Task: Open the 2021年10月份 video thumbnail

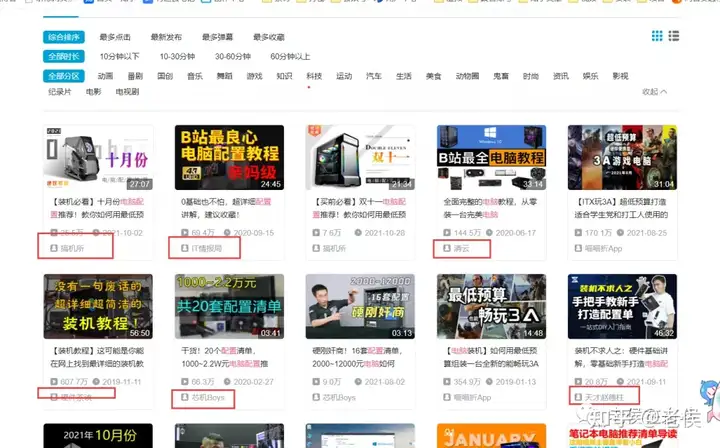Action: tap(98, 436)
